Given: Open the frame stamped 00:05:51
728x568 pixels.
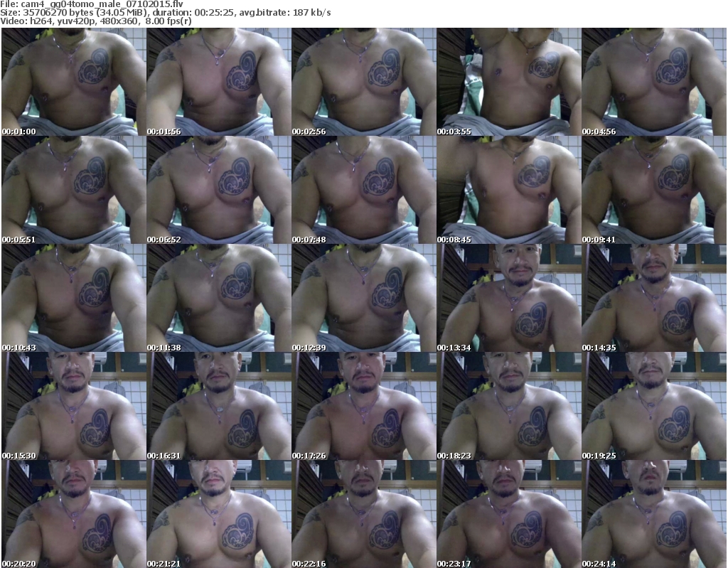Looking at the screenshot, I should [74, 190].
